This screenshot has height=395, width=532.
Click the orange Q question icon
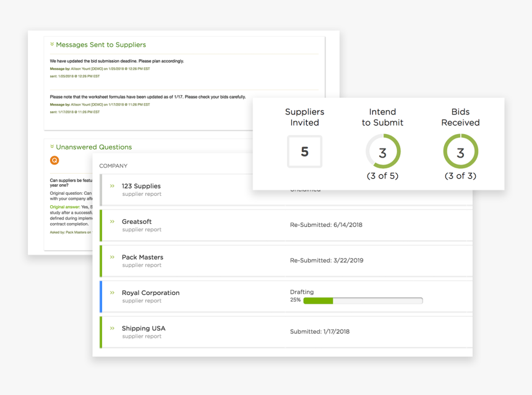54,160
